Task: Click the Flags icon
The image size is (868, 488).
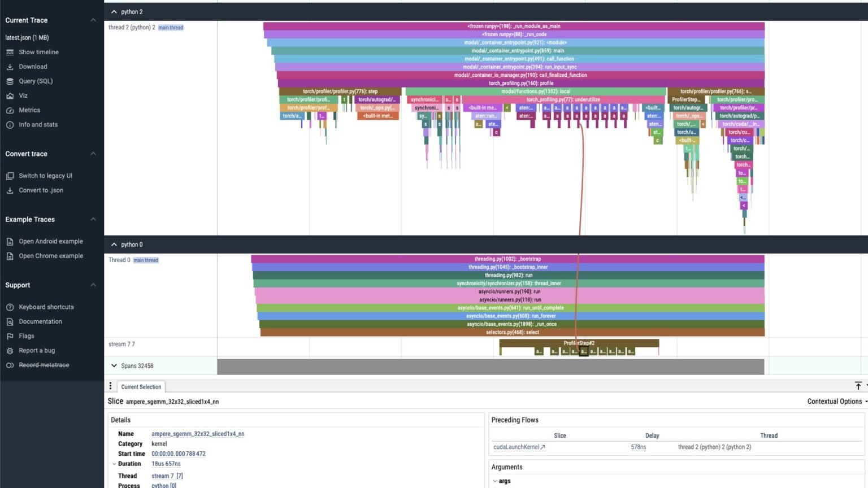Action: pyautogui.click(x=10, y=336)
